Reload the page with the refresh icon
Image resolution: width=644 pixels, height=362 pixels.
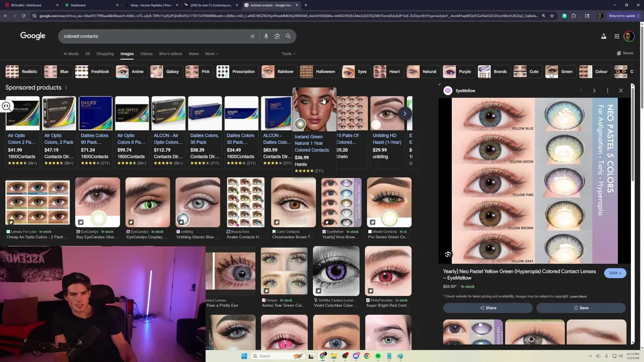point(23,16)
